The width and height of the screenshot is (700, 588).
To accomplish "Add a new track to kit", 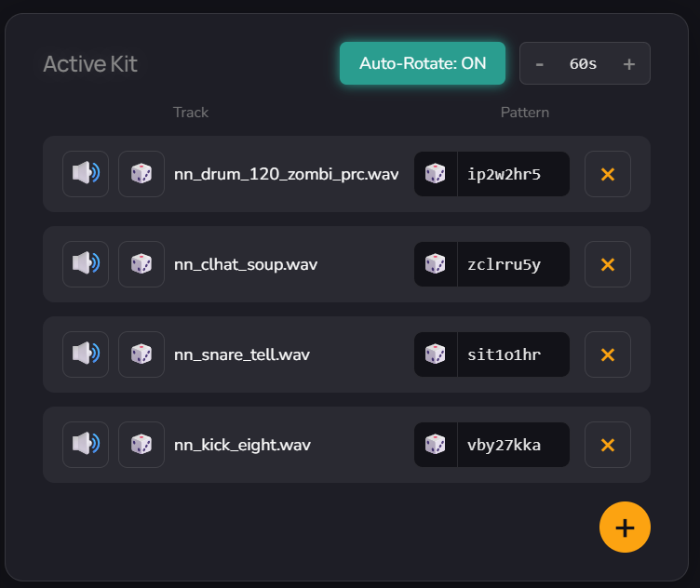I will pos(625,528).
